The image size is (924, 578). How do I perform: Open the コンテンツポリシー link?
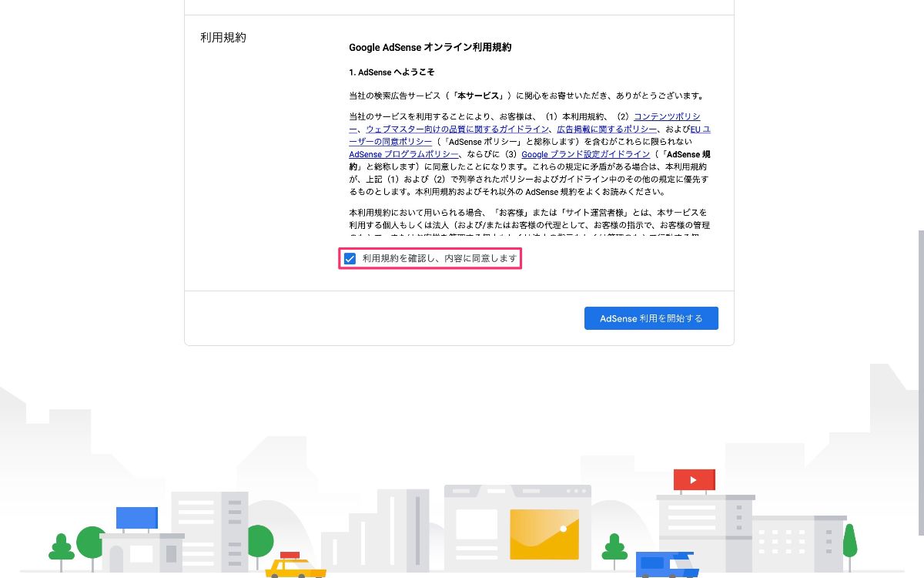click(667, 117)
